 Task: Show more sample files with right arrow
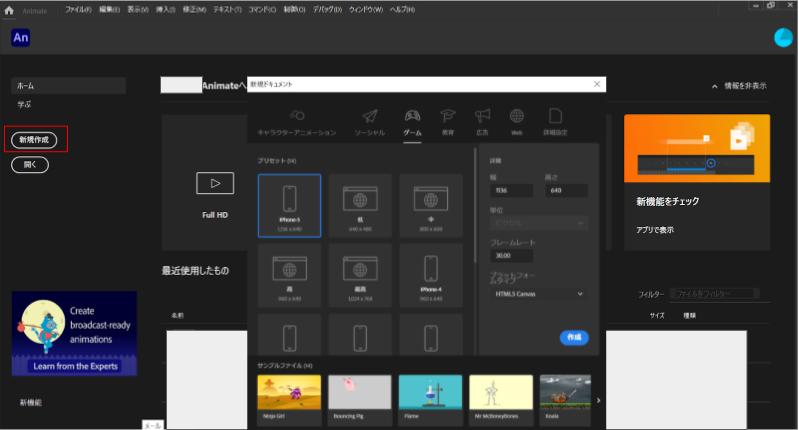[x=598, y=400]
